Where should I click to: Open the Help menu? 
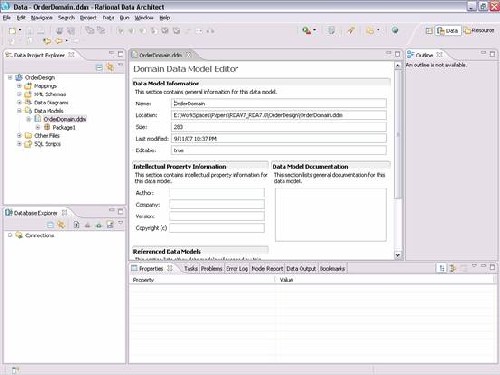click(x=165, y=18)
